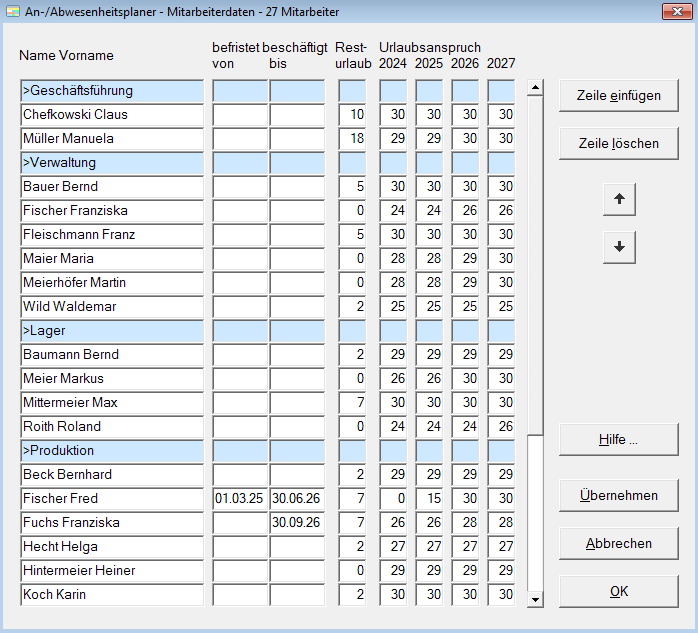Viewport: 698px width, 633px height.
Task: Click the Fischer Franziska name field
Action: point(112,211)
